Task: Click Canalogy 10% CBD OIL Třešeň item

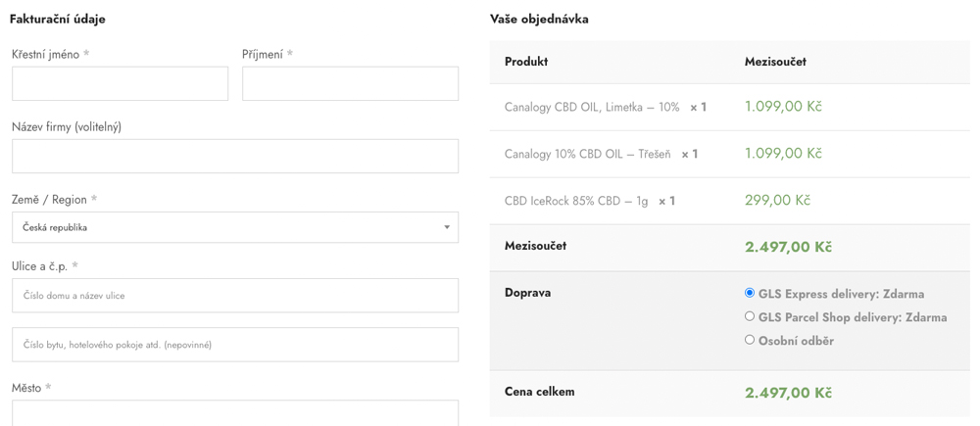Action: [588, 155]
